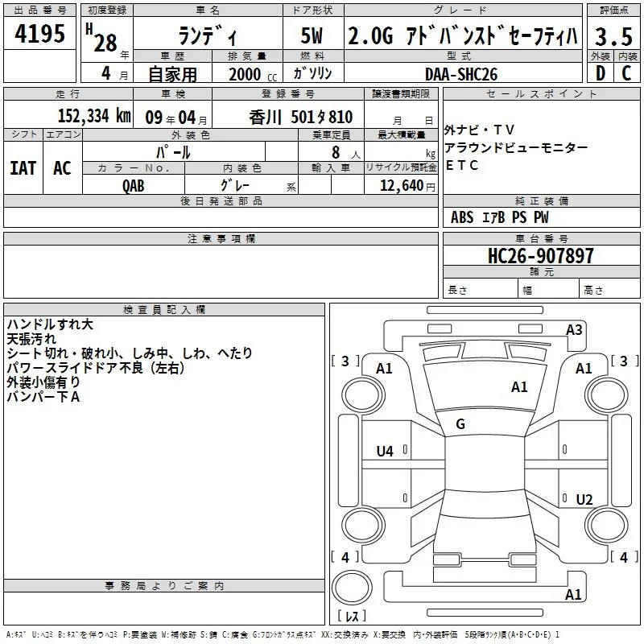Click the spare tire circle icon

pos(352,587)
